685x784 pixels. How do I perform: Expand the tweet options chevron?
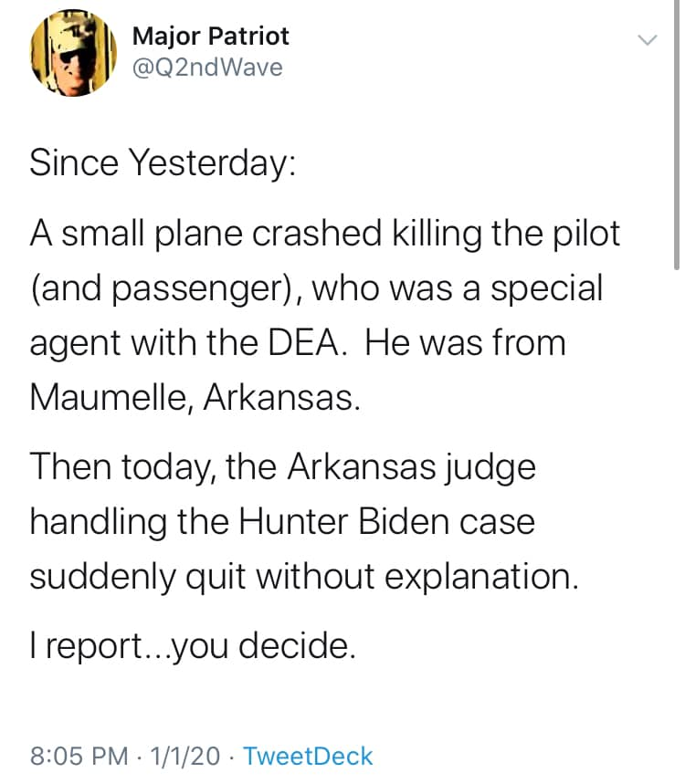tap(648, 40)
